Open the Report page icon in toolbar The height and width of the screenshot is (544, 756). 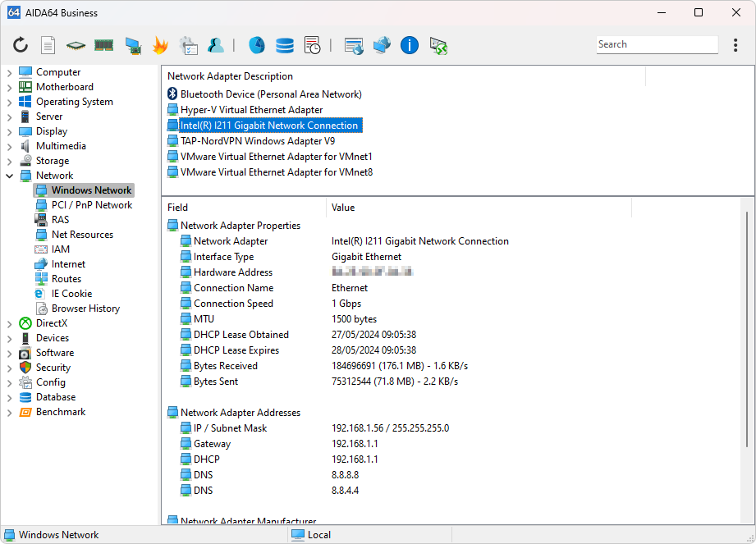[x=48, y=45]
